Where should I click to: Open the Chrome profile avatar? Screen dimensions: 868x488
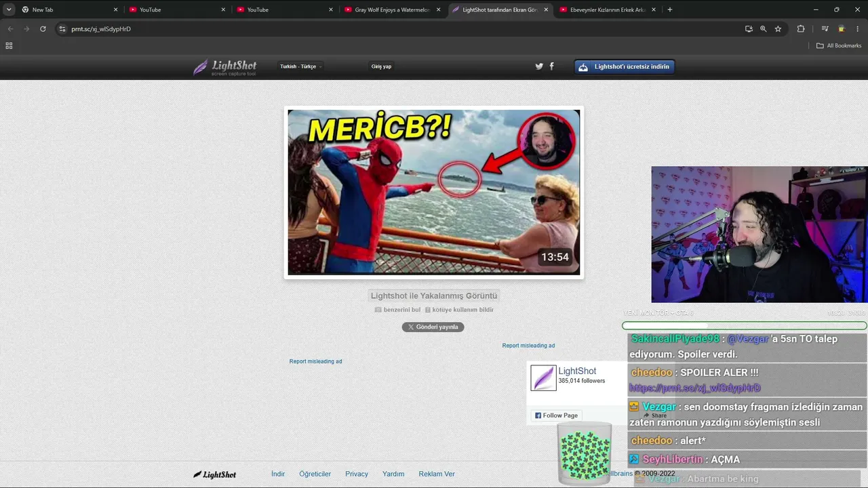(842, 29)
